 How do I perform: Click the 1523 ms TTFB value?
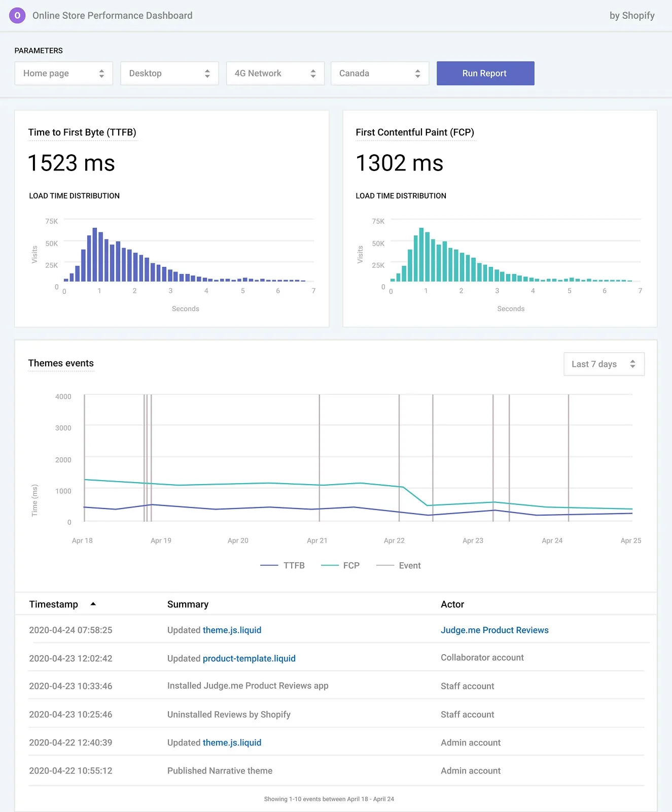[72, 163]
